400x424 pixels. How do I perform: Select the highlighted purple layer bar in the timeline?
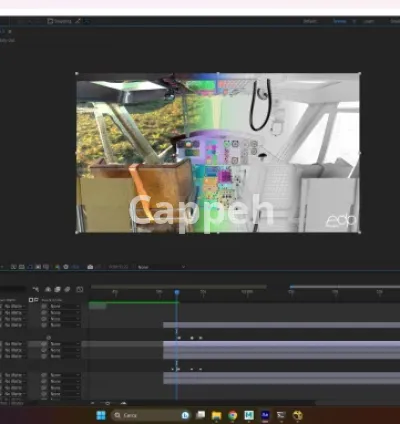(281, 344)
